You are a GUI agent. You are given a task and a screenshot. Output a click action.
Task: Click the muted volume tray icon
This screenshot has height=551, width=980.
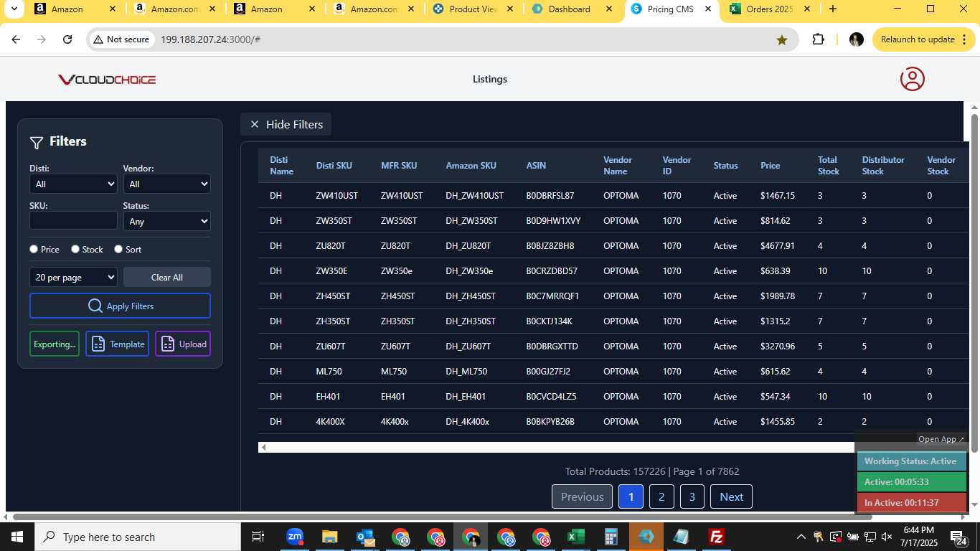[887, 537]
